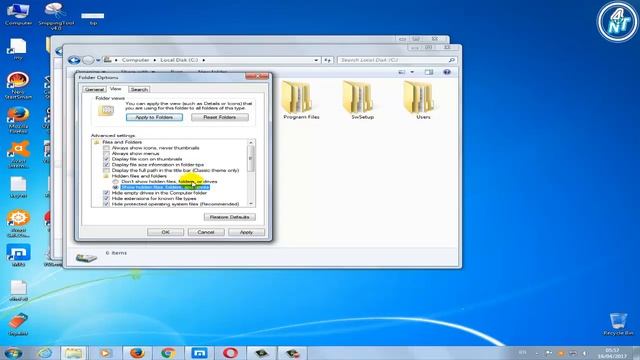The width and height of the screenshot is (640, 360).
Task: Open the Recycle Bin on the desktop
Action: (618, 324)
